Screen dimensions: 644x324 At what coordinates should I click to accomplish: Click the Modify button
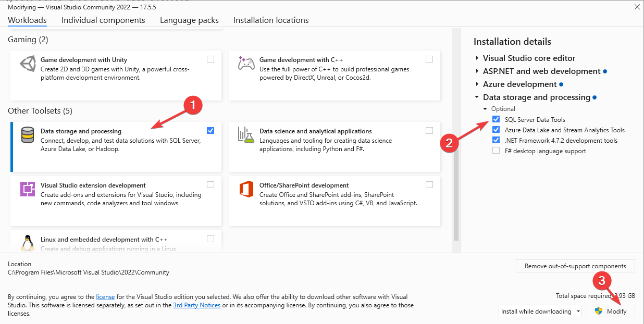[x=610, y=311]
